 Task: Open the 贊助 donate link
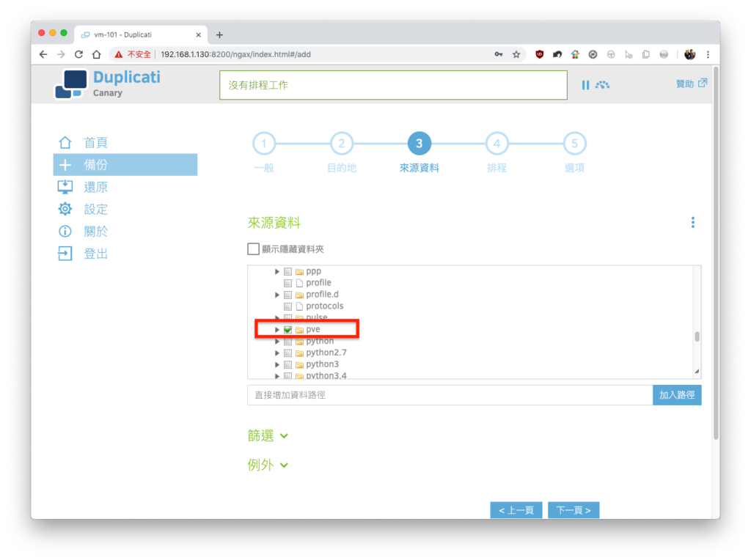point(691,84)
